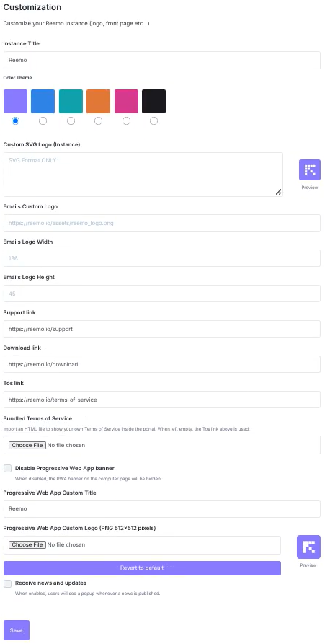Screen dimensions: 325x644
Task: Click the Tos link input field
Action: (x=162, y=400)
